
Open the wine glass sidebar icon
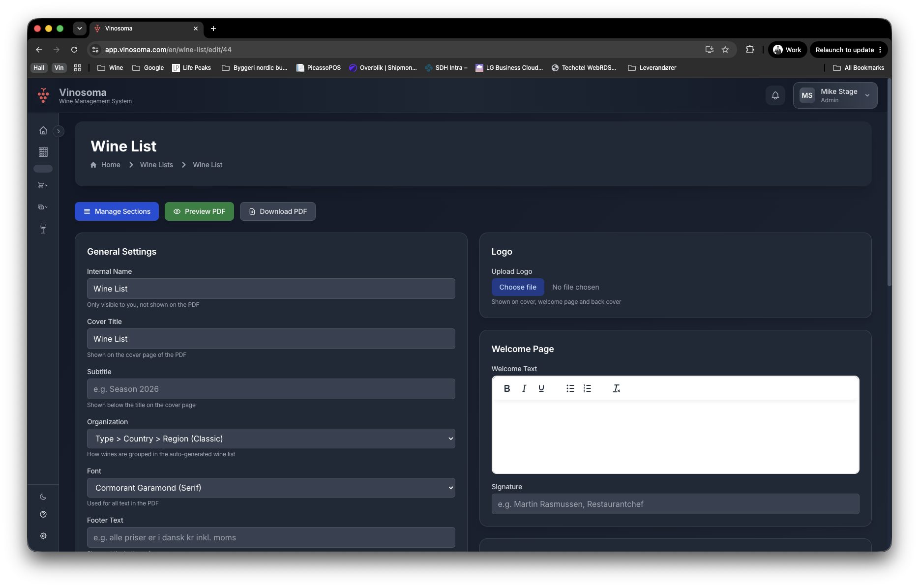[x=43, y=229]
